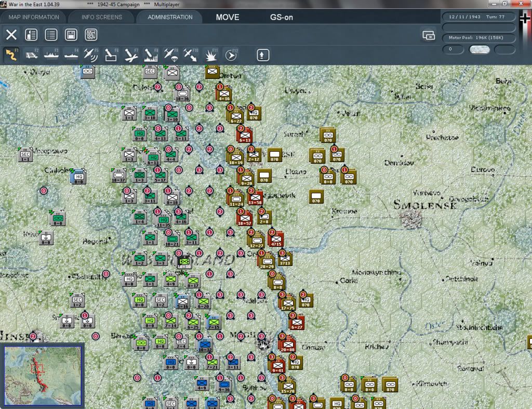The width and height of the screenshot is (532, 409).
Task: Select red Soviet unit counter 18=57
Action: (x=244, y=218)
